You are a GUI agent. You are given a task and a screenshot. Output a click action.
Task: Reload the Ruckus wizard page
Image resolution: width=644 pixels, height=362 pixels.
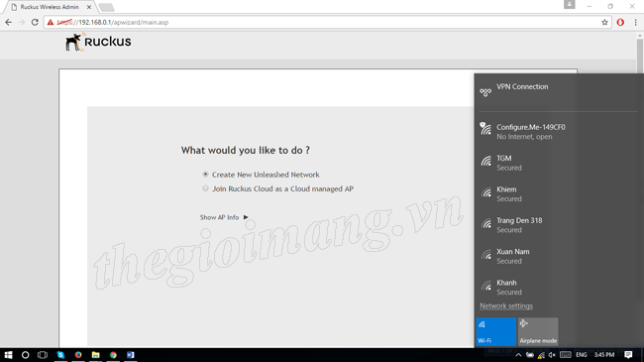pyautogui.click(x=35, y=22)
